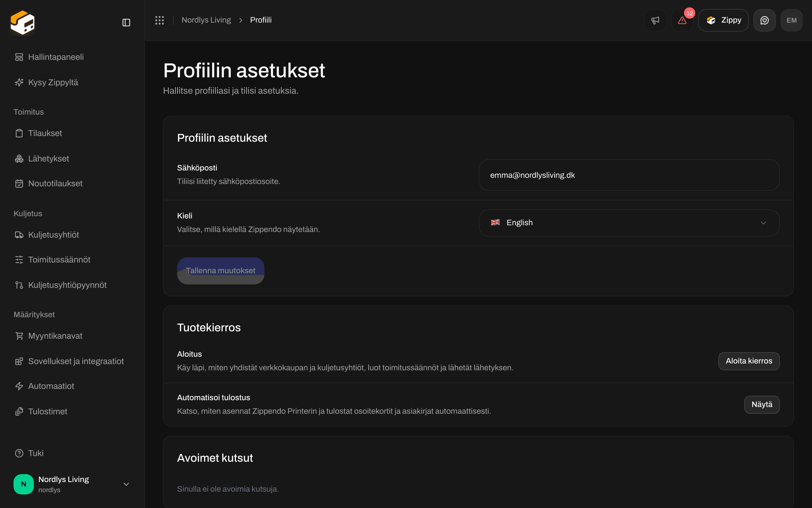Click Tallenna muutokset button
The width and height of the screenshot is (812, 508).
point(220,271)
